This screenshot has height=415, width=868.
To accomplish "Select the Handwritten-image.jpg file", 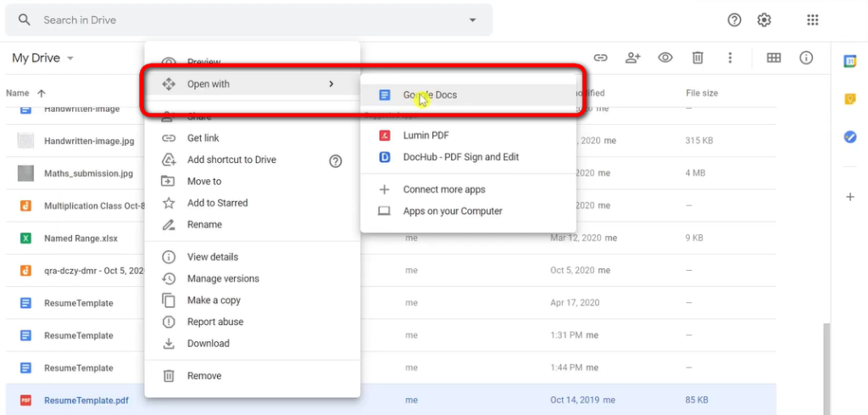I will pyautogui.click(x=89, y=141).
